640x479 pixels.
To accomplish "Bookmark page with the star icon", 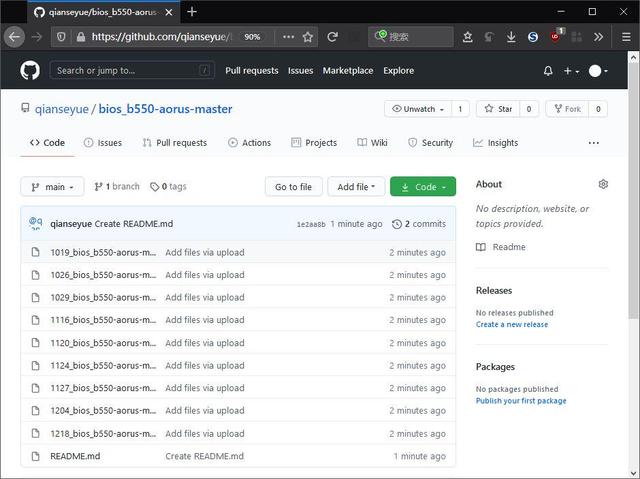I will click(308, 37).
